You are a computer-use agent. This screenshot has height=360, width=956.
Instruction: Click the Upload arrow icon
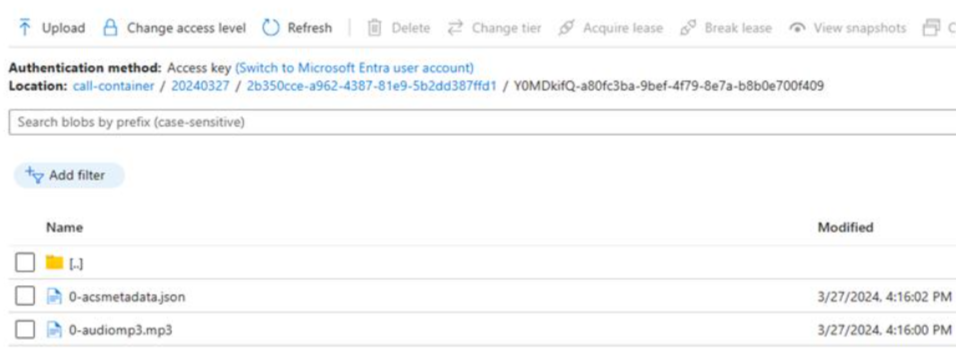[x=24, y=27]
